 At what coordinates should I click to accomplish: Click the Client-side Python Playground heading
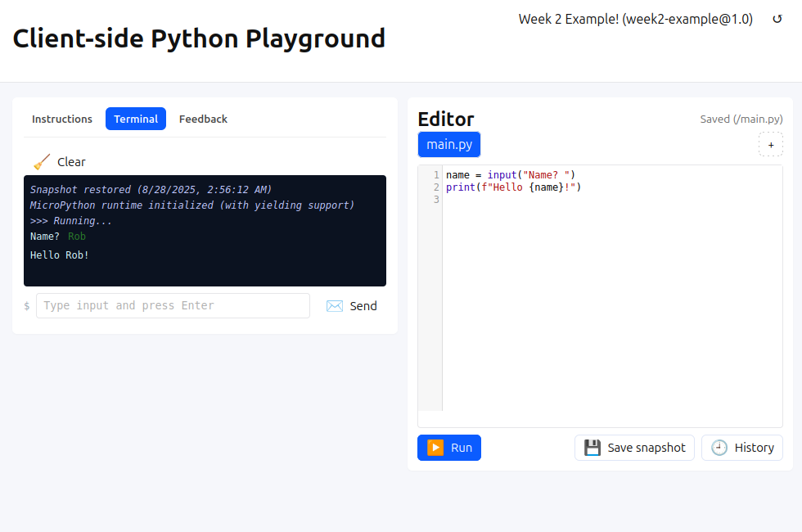[199, 38]
